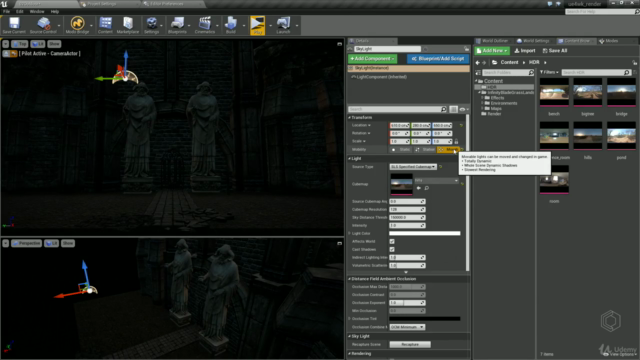This screenshot has height=360, width=640.
Task: Open the Occlusion Combine Mode dropdown
Action: pos(407,327)
